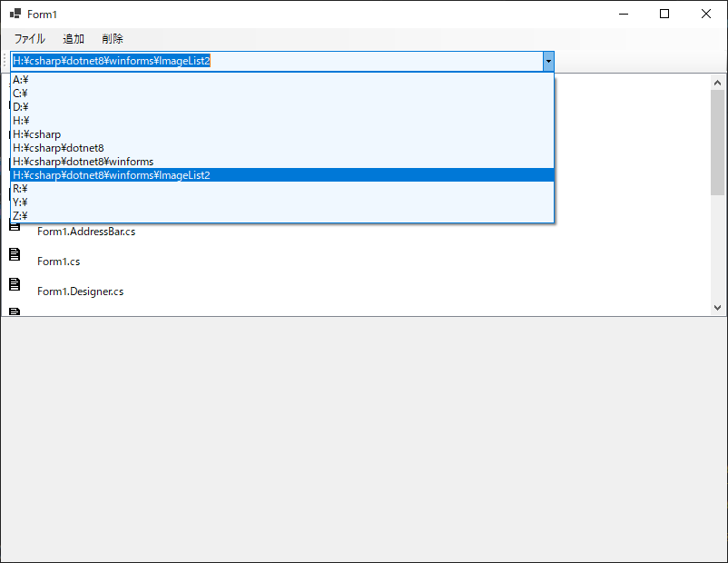Click the document icon beside Form1.cs
This screenshot has width=728, height=563.
tap(15, 254)
